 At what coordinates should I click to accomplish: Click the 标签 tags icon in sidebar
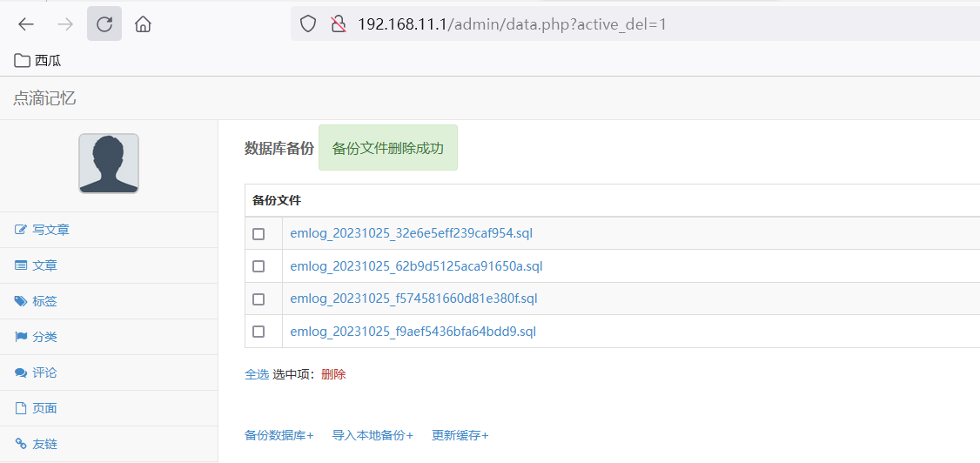point(21,301)
